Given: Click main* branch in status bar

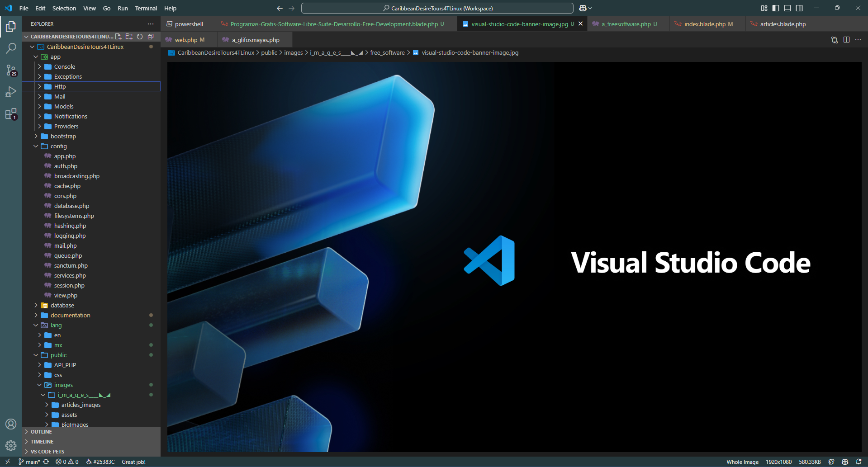Looking at the screenshot, I should click(29, 462).
